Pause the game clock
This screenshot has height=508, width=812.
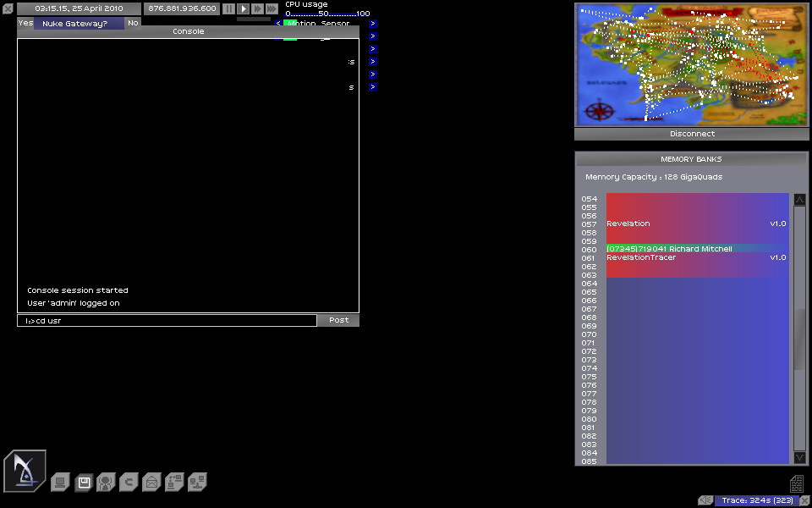(228, 8)
